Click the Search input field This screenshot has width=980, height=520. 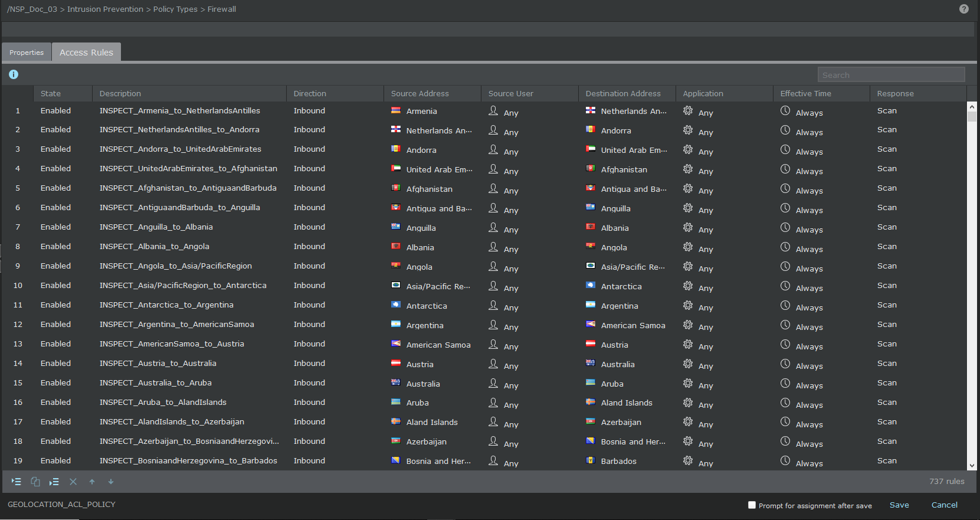[891, 75]
